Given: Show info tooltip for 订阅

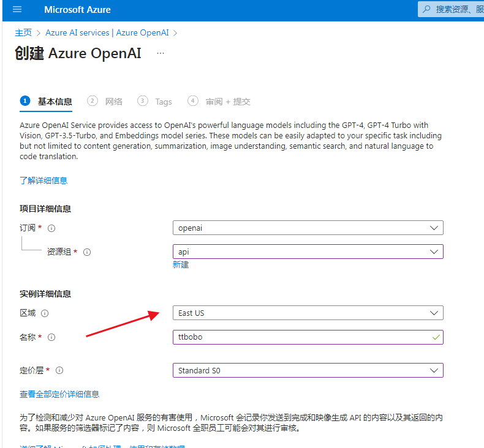Looking at the screenshot, I should (x=51, y=228).
